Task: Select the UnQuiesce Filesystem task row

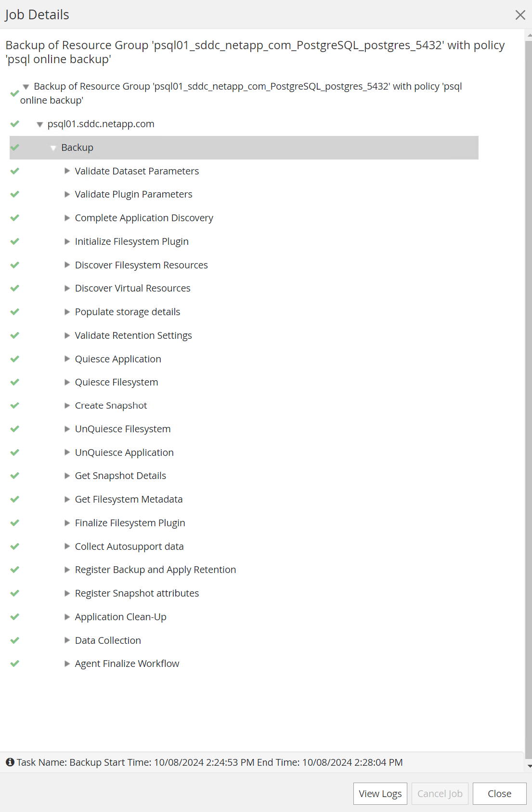Action: point(123,429)
